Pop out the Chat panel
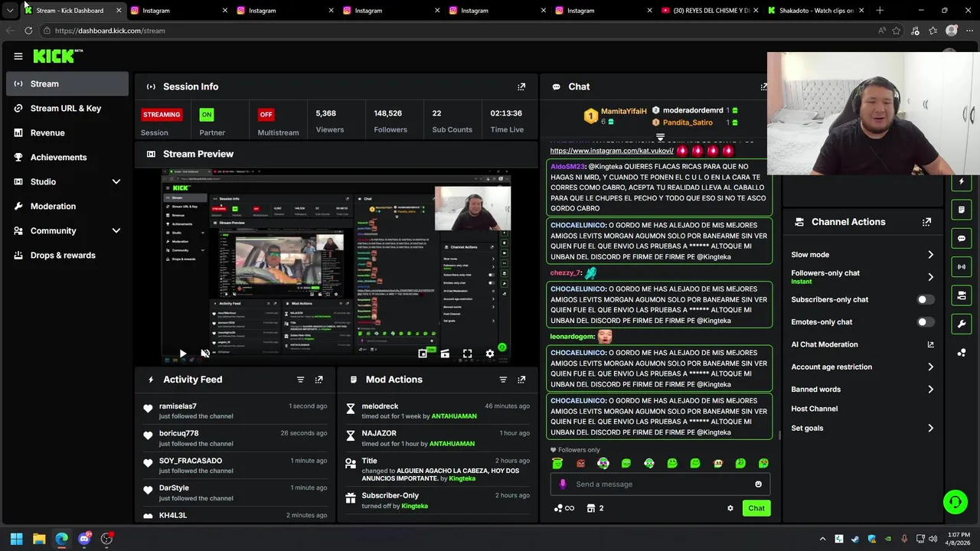The height and width of the screenshot is (551, 980). point(763,86)
